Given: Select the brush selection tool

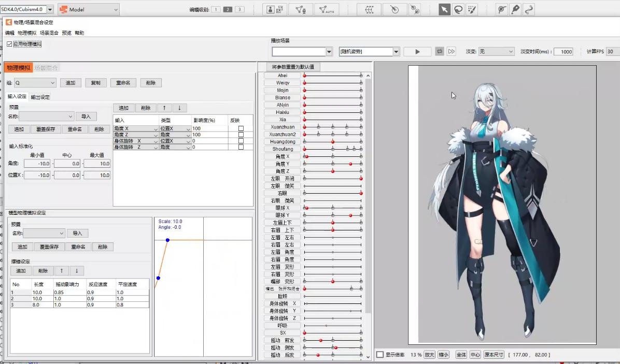Looking at the screenshot, I should click(x=472, y=9).
